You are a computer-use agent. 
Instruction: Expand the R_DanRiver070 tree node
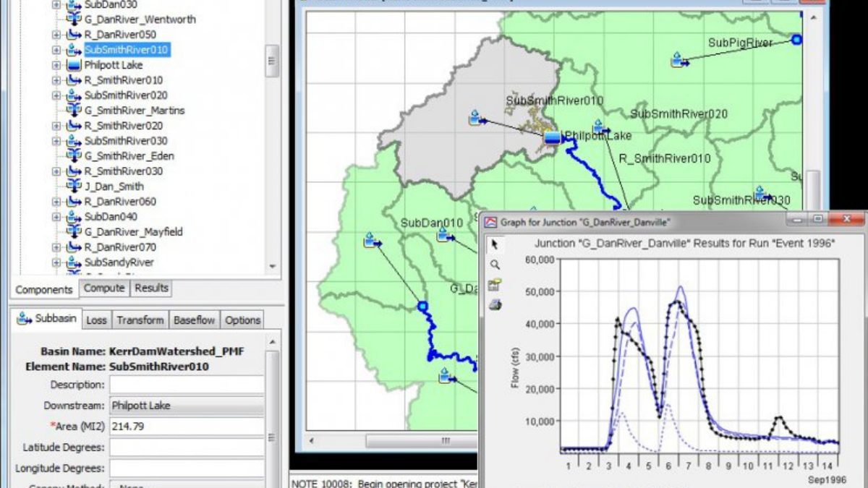pos(56,247)
